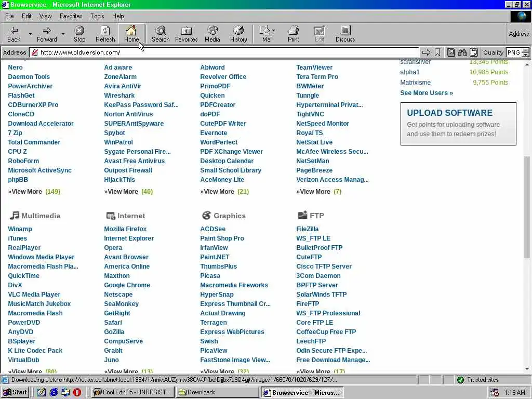Viewport: 532px width, 399px height.
Task: Open the Back button history dropdown arrow
Action: (30, 34)
